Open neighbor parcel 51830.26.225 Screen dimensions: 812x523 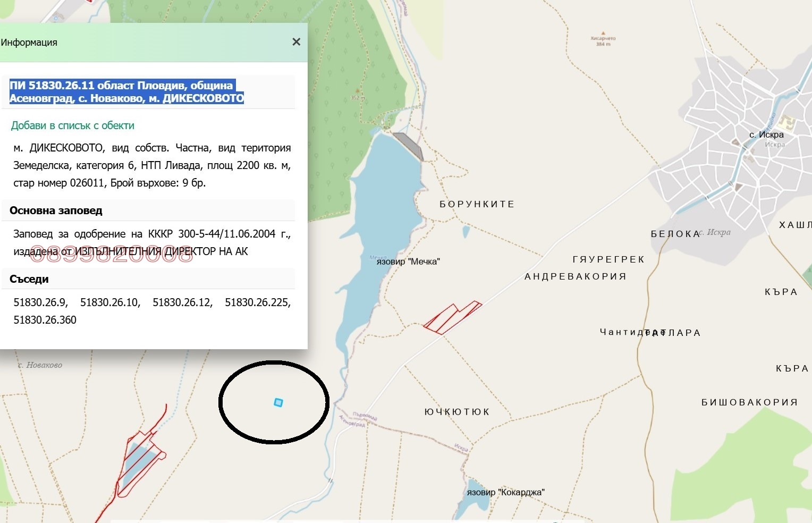click(x=257, y=302)
